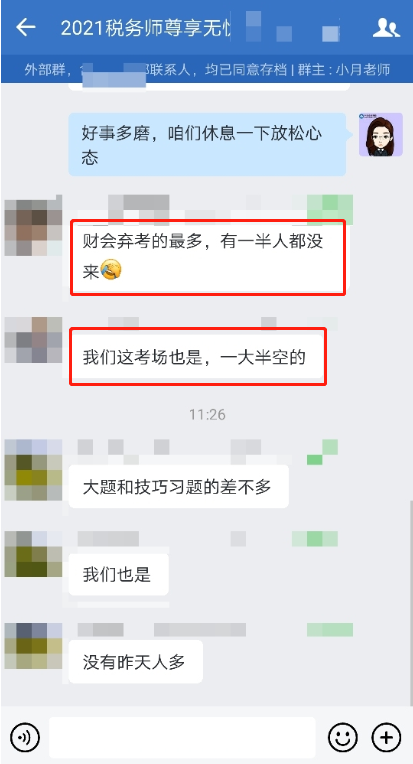Tap avatar beside '大题和技巧习题' message

click(33, 470)
